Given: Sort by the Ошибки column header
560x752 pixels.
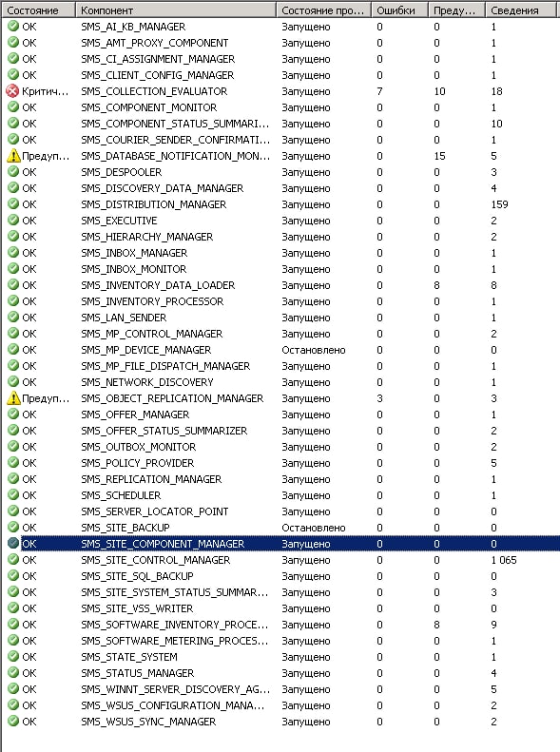Looking at the screenshot, I should [399, 10].
